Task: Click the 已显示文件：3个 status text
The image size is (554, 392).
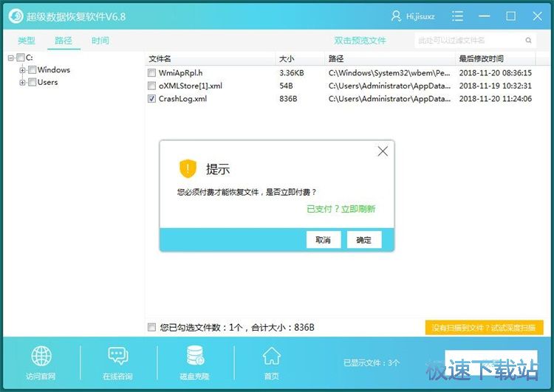Action: point(372,362)
